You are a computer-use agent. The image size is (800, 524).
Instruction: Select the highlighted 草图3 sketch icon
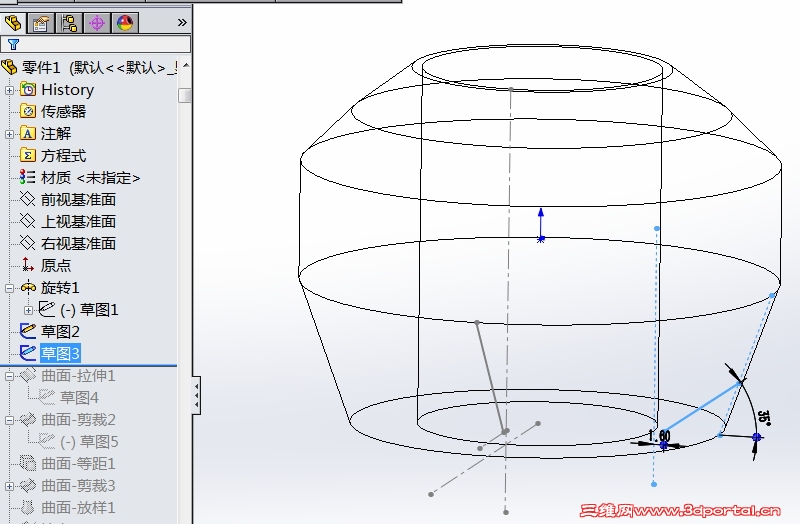coord(28,353)
